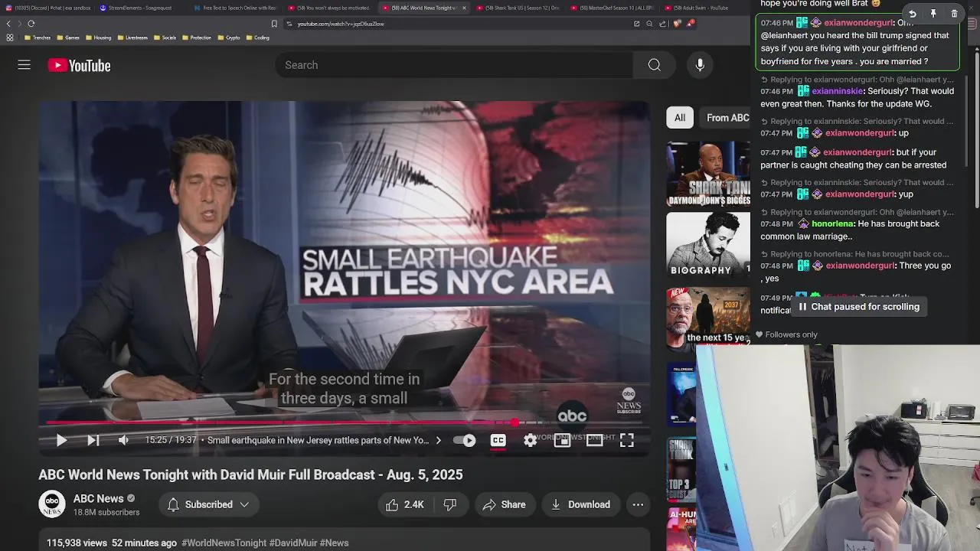Visit the ABC News channel name
This screenshot has height=551, width=980.
click(98, 498)
